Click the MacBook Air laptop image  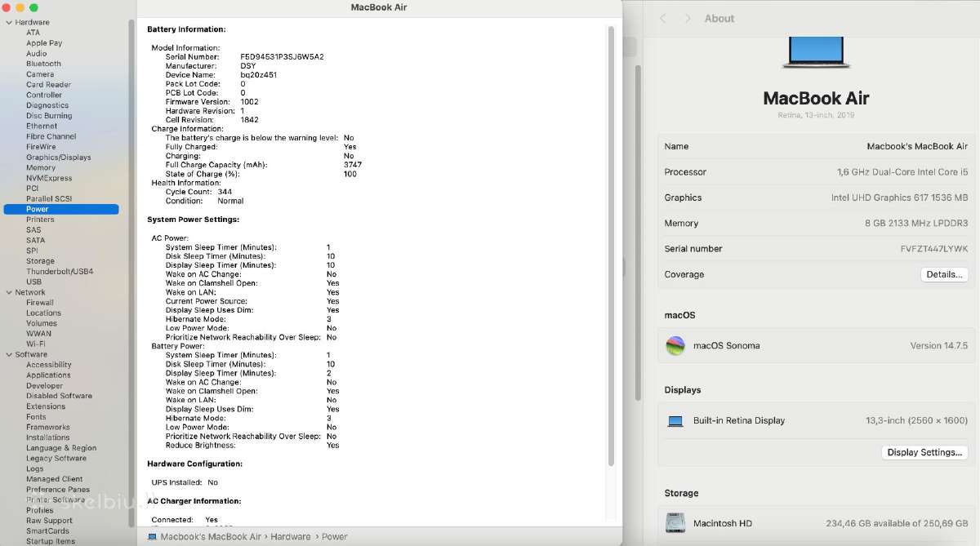817,52
